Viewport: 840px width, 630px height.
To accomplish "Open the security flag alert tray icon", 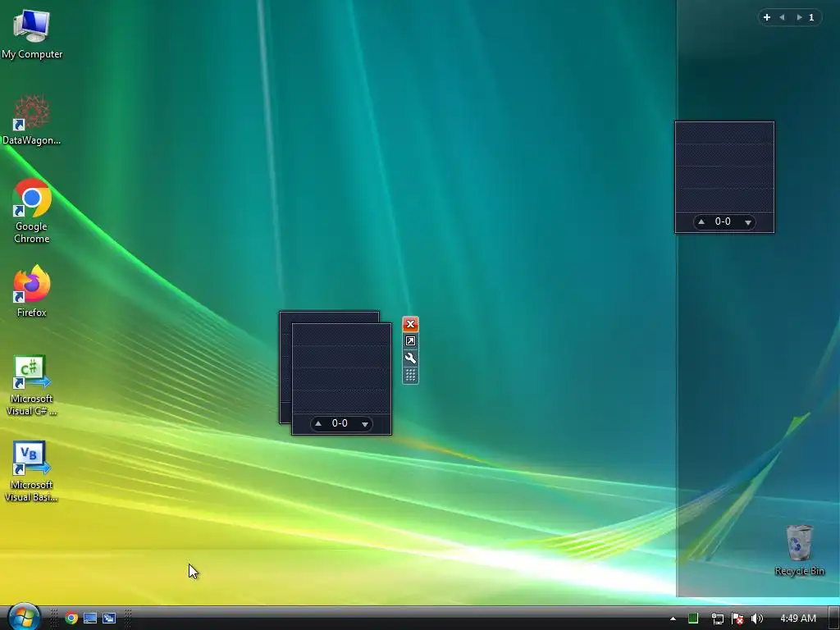I will tap(737, 619).
